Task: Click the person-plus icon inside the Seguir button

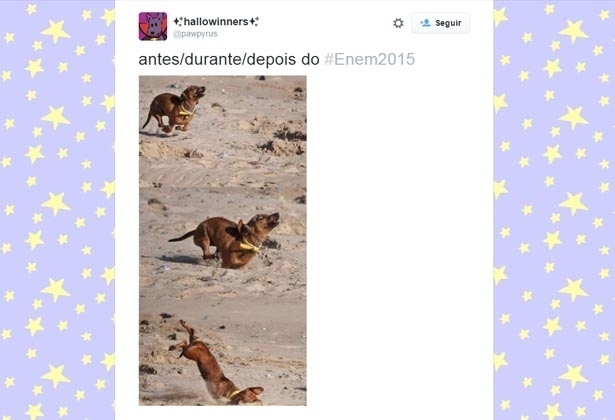Action: (425, 23)
